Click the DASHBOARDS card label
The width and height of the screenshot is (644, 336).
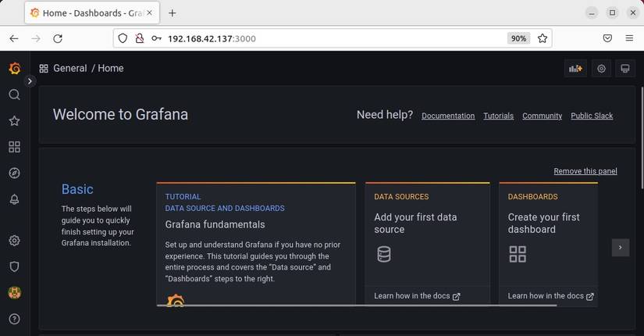(532, 197)
